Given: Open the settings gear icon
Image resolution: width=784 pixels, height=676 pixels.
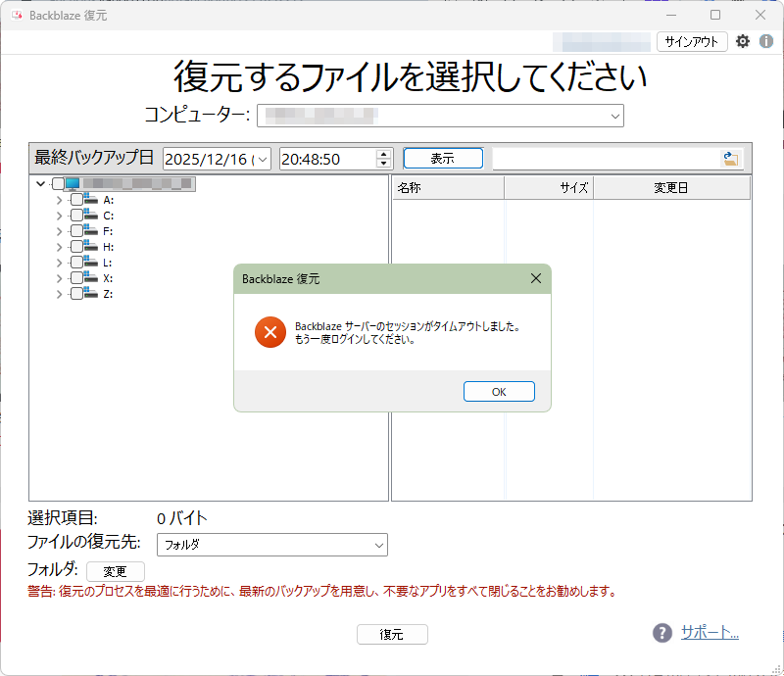Looking at the screenshot, I should [743, 42].
